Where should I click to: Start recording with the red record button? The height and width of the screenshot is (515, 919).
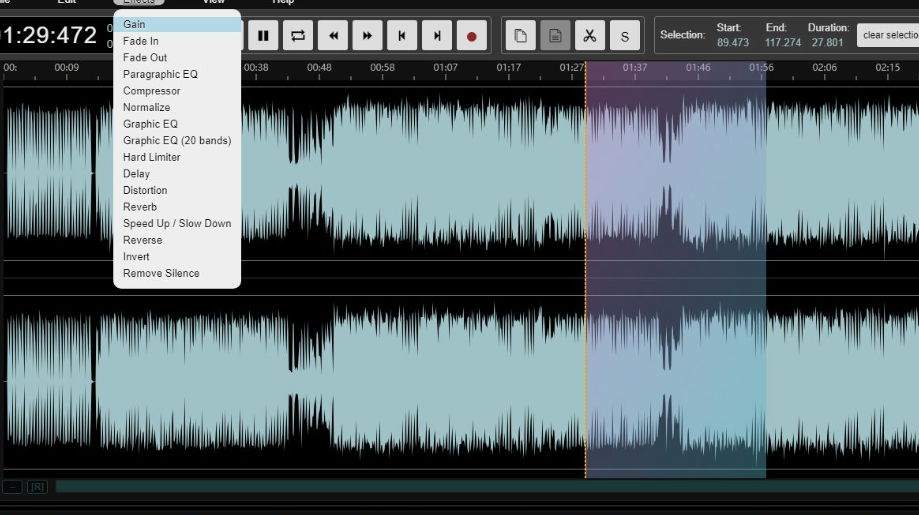coord(472,36)
